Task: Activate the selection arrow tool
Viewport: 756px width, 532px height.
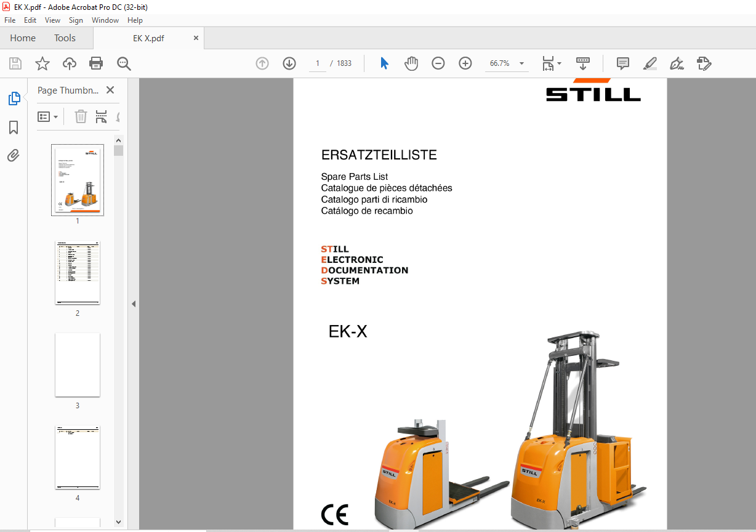Action: point(385,63)
